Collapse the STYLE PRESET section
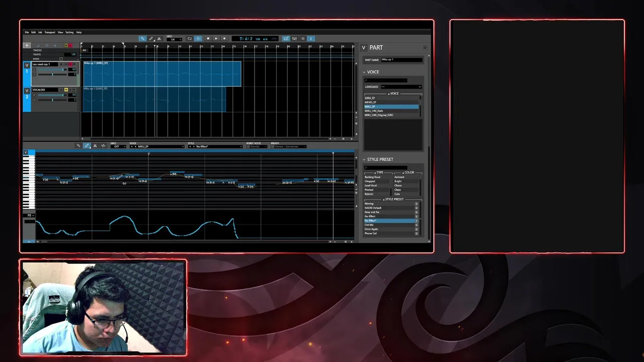Image resolution: width=644 pixels, height=362 pixels. 364,159
